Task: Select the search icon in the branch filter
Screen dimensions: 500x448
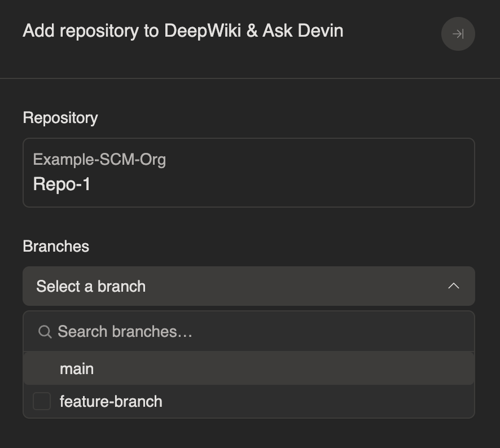Action: coord(44,332)
